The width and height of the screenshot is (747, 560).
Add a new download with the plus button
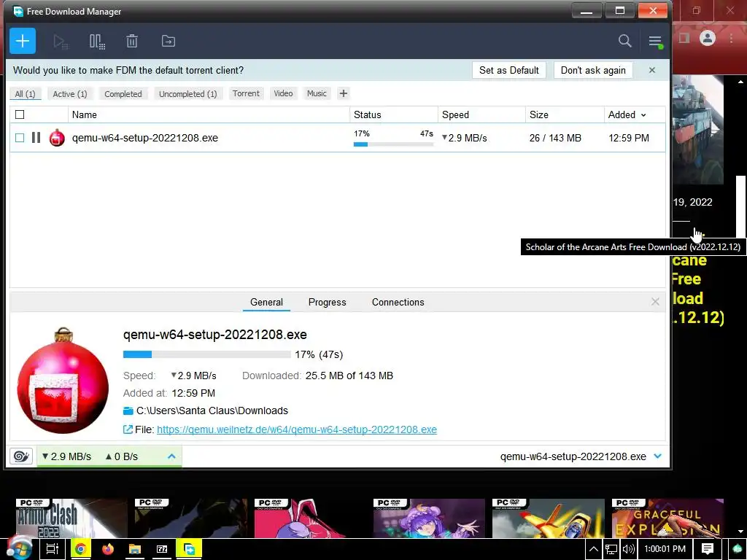click(x=23, y=41)
